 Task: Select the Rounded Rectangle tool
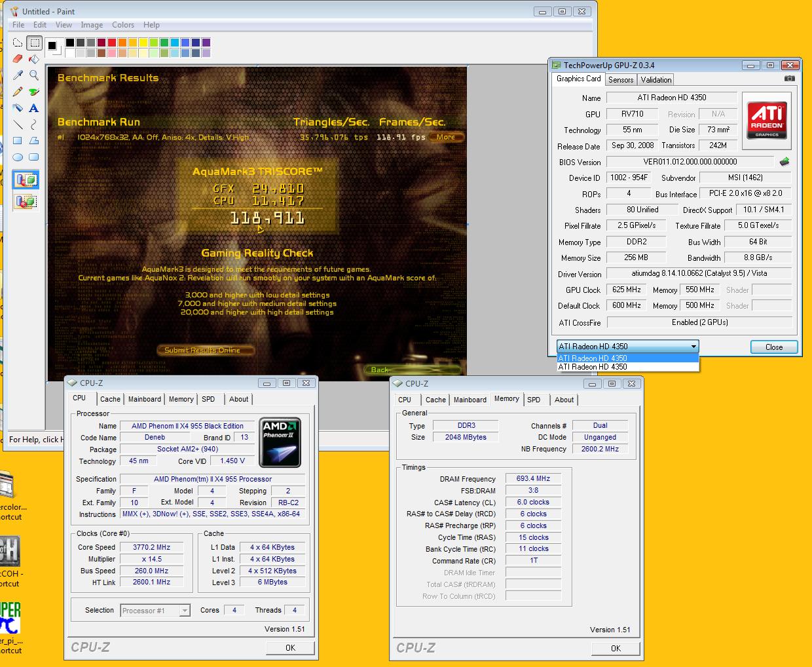34,157
